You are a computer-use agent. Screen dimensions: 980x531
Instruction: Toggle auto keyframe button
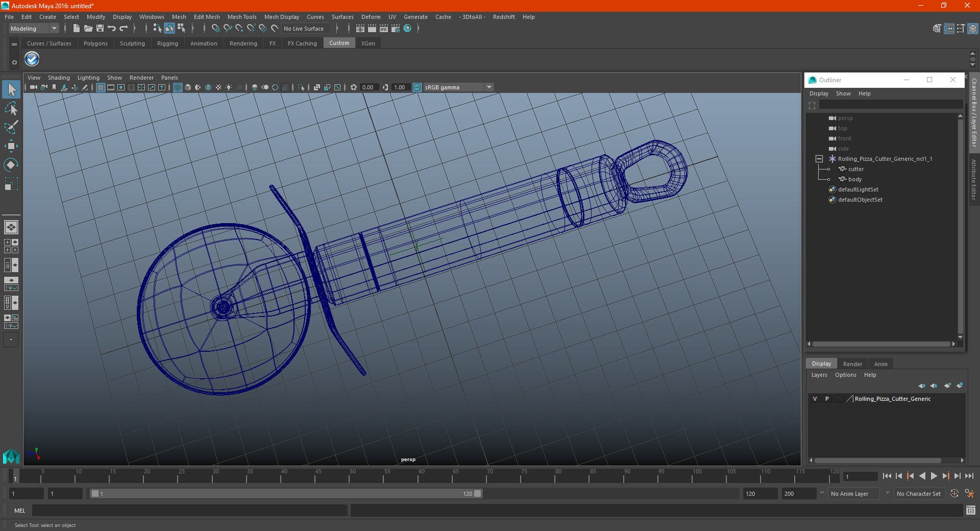pos(954,494)
